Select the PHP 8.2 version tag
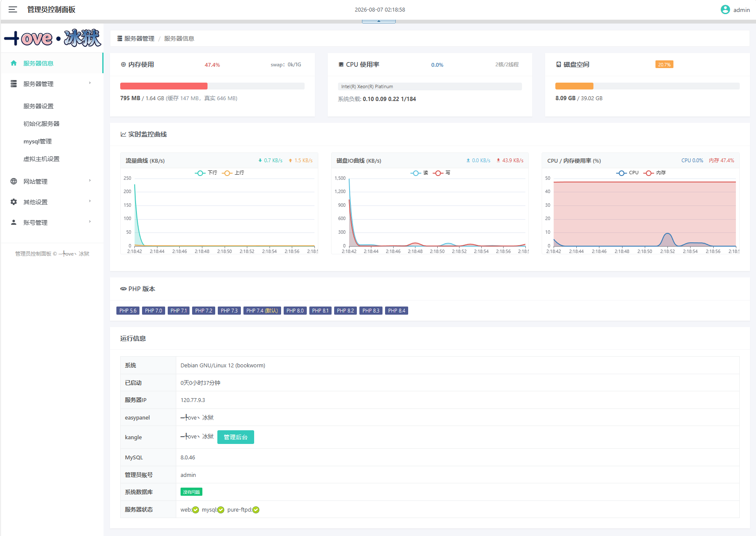The image size is (756, 536). (x=345, y=311)
